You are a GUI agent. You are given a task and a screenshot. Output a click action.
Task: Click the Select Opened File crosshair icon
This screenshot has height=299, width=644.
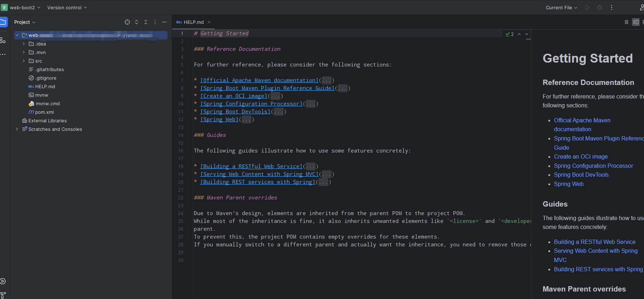pos(127,22)
